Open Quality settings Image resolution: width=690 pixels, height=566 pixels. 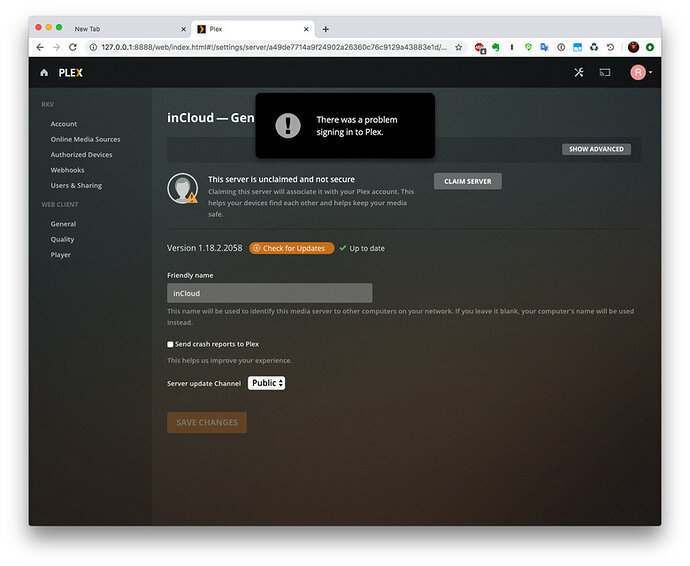click(x=62, y=239)
